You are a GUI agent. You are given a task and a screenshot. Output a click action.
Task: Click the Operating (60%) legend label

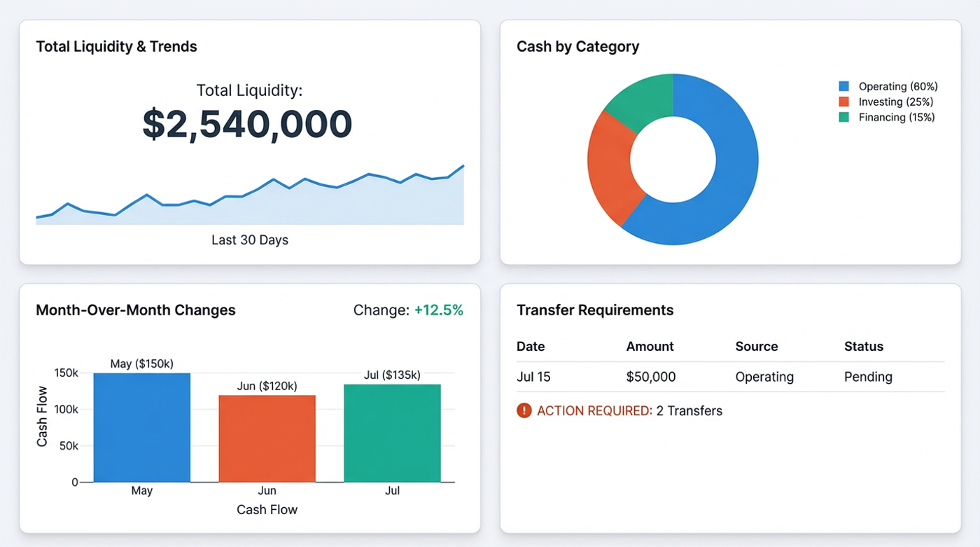click(898, 86)
